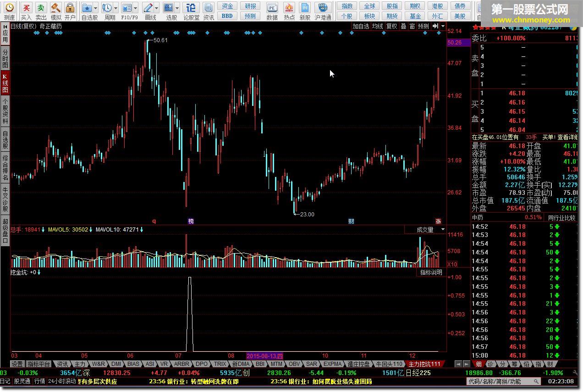583x392 pixels.
Task: Click the 同行业比较 industry comparison link
Action: [x=561, y=218]
